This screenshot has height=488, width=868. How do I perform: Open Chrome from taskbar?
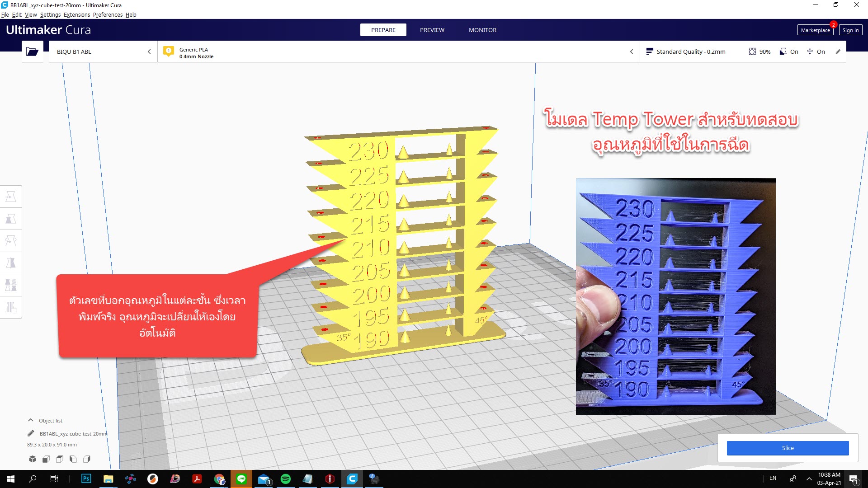pos(219,479)
